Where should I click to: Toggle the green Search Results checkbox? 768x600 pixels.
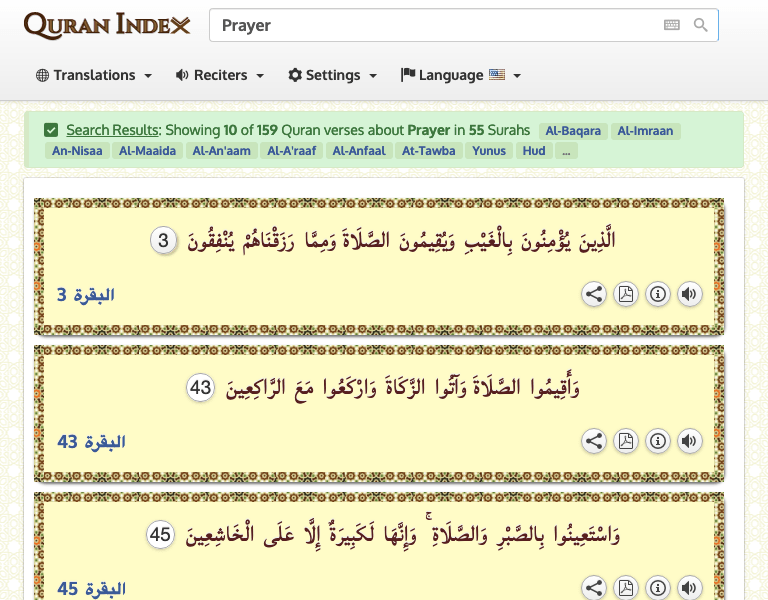coord(51,130)
